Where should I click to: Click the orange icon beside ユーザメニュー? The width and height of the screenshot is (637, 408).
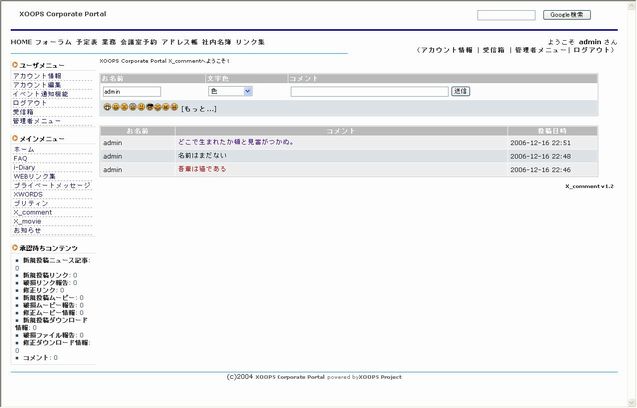[x=15, y=64]
